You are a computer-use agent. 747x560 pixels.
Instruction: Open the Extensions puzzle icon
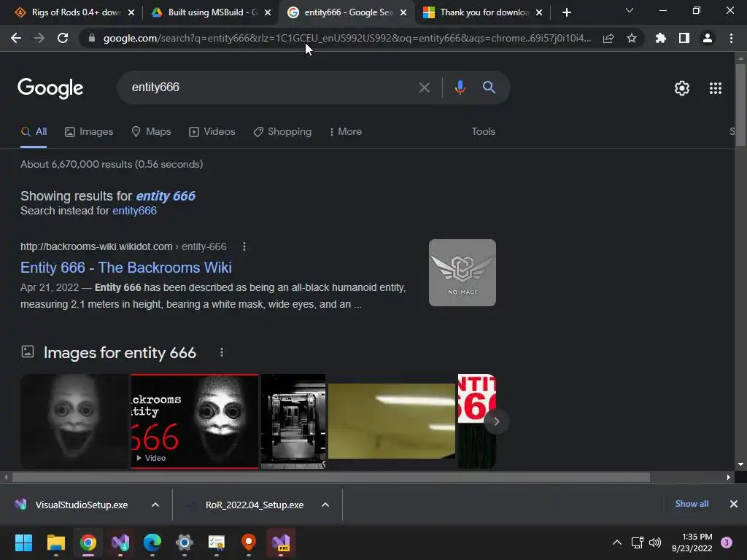coord(660,38)
